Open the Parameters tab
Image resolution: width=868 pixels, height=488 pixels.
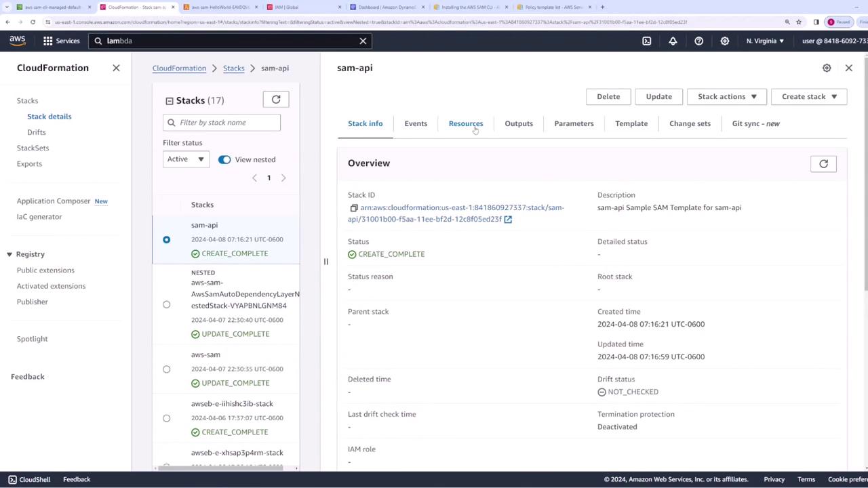[574, 123]
